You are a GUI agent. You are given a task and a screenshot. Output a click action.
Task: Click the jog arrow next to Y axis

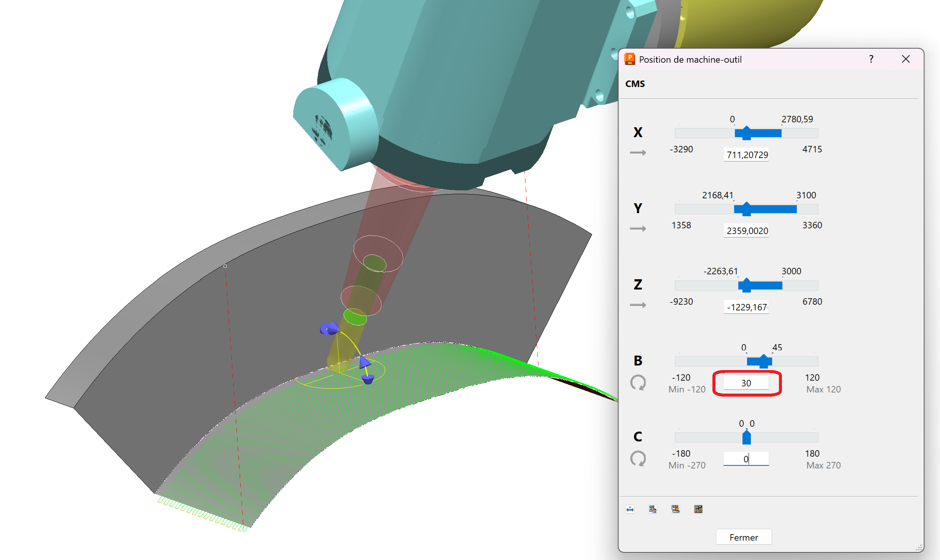tap(638, 228)
